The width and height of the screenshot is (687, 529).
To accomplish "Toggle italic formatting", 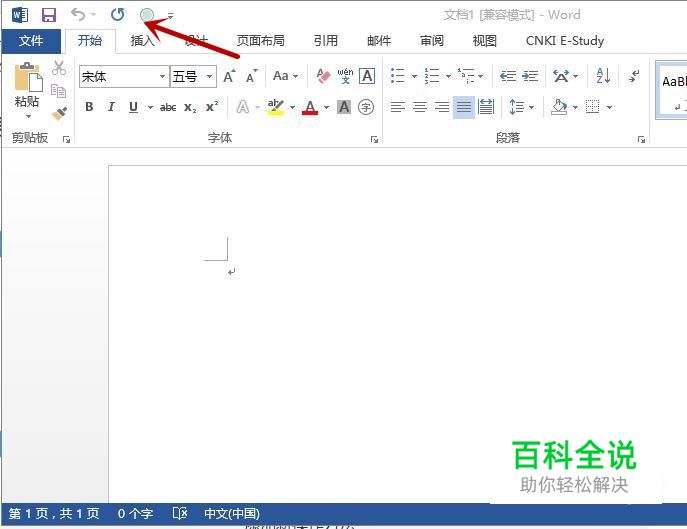I will (x=111, y=107).
